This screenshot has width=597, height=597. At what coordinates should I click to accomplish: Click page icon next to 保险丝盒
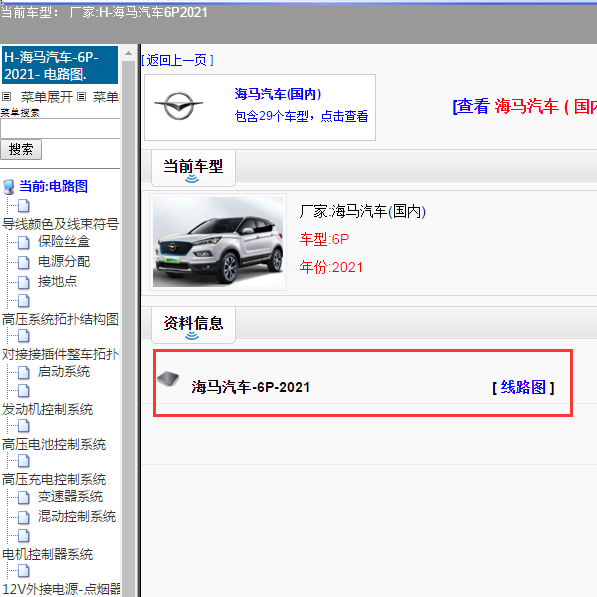point(24,242)
